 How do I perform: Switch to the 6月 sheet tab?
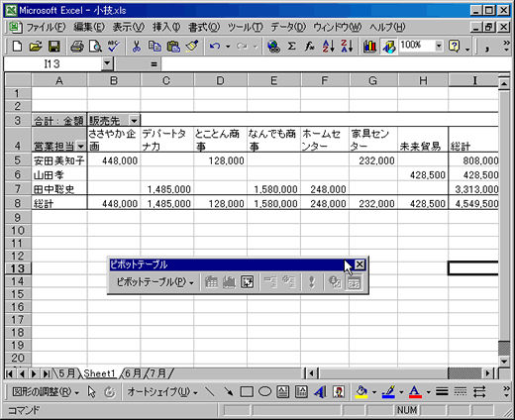coord(133,373)
